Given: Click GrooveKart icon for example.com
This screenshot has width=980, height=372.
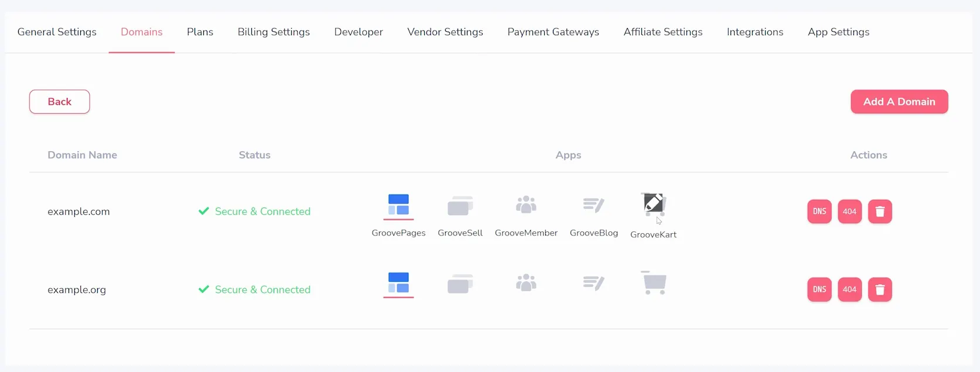Looking at the screenshot, I should (x=654, y=204).
